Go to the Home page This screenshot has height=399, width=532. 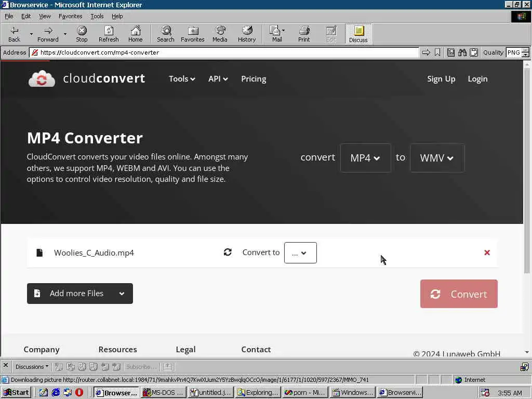point(136,34)
